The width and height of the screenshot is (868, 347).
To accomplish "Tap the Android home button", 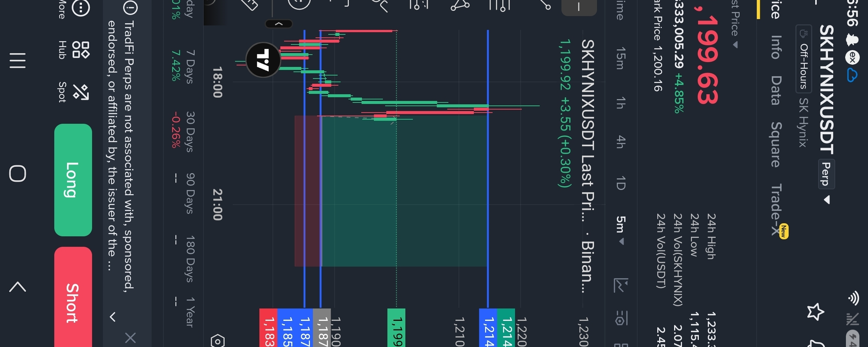I will coord(18,173).
